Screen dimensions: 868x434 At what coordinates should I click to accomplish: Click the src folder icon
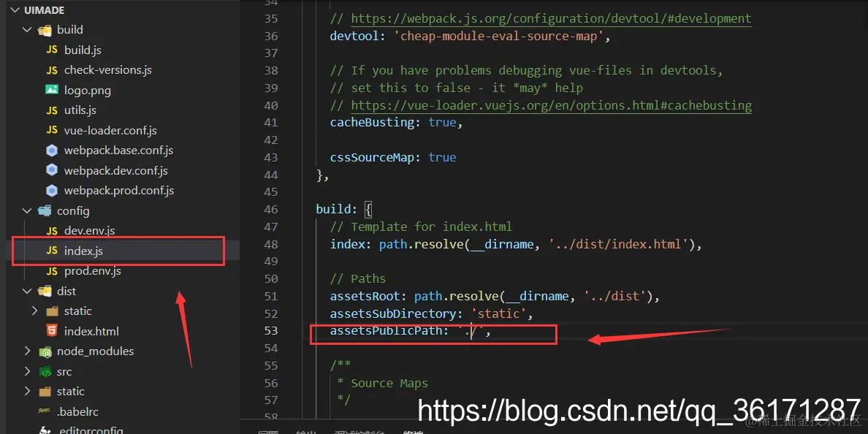click(x=45, y=371)
